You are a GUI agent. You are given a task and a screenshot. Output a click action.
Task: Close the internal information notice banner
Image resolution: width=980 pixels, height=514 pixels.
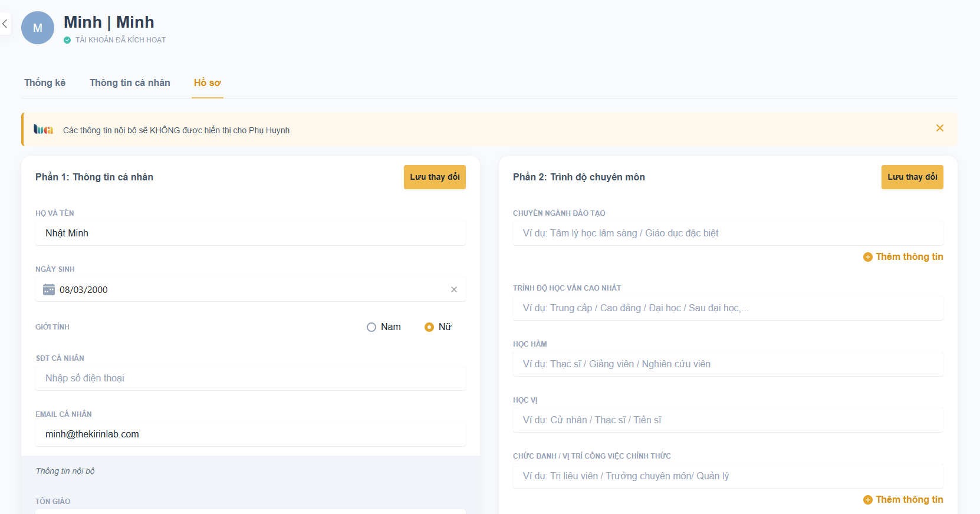[x=939, y=128]
